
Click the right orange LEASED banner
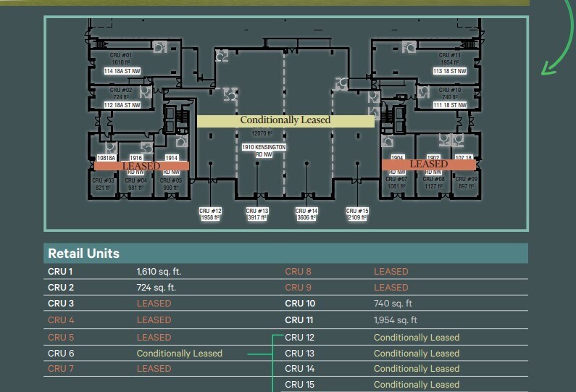(429, 164)
